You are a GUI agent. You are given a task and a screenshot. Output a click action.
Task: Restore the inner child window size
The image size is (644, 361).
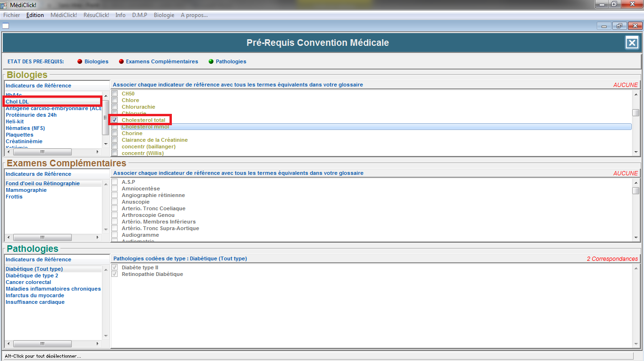(x=619, y=26)
